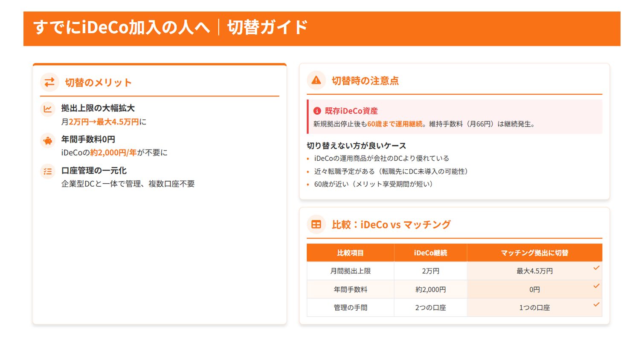644x341 pixels.
Task: Click the chart icon next to 拠出上限の大幅拡大
Action: pyautogui.click(x=48, y=109)
